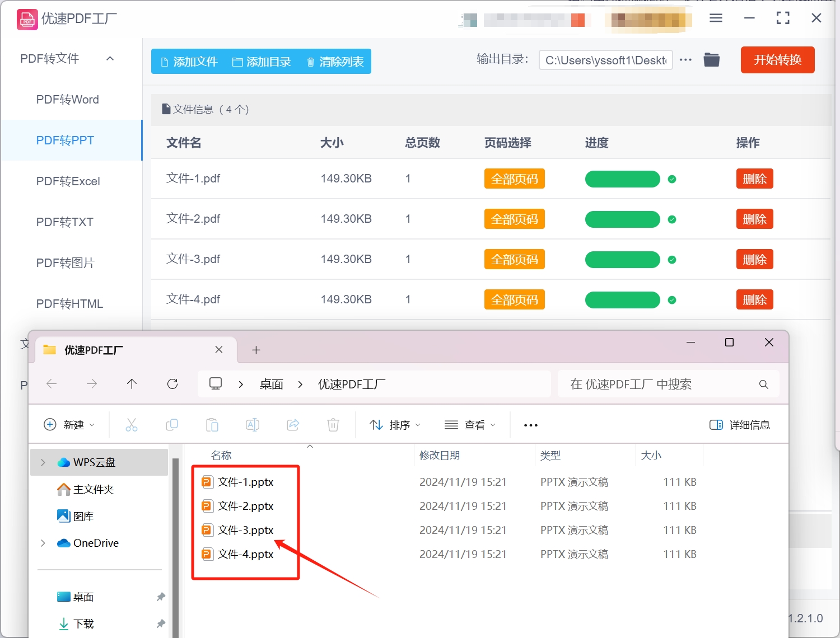Expand the OneDrive tree node
This screenshot has height=638, width=840.
[43, 543]
